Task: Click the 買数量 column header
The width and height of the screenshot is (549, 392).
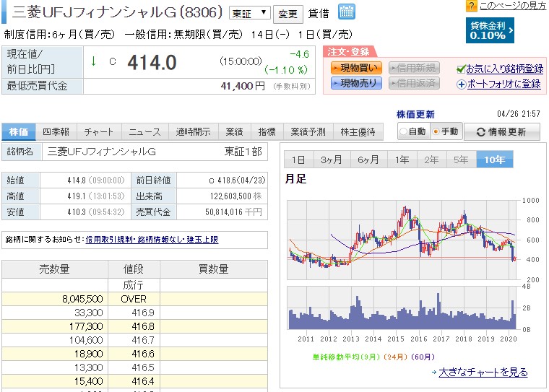Action: click(214, 269)
